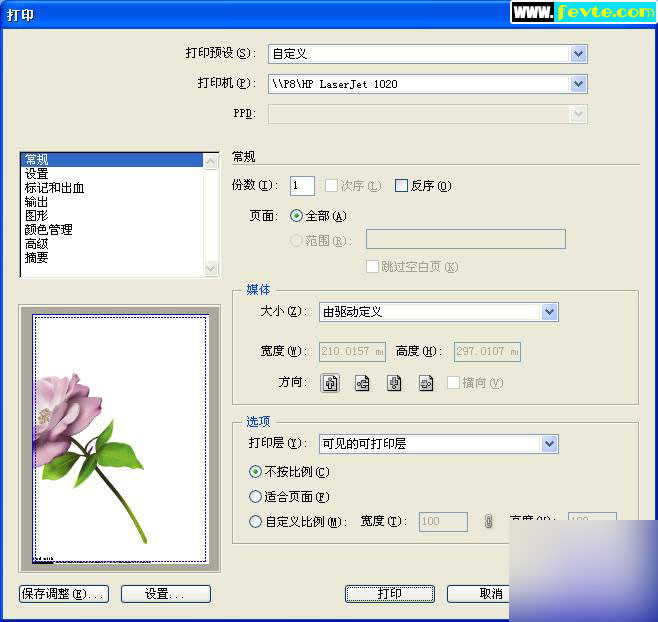The width and height of the screenshot is (658, 622).
Task: Click the chain link constrain proportions icon
Action: pos(488,521)
